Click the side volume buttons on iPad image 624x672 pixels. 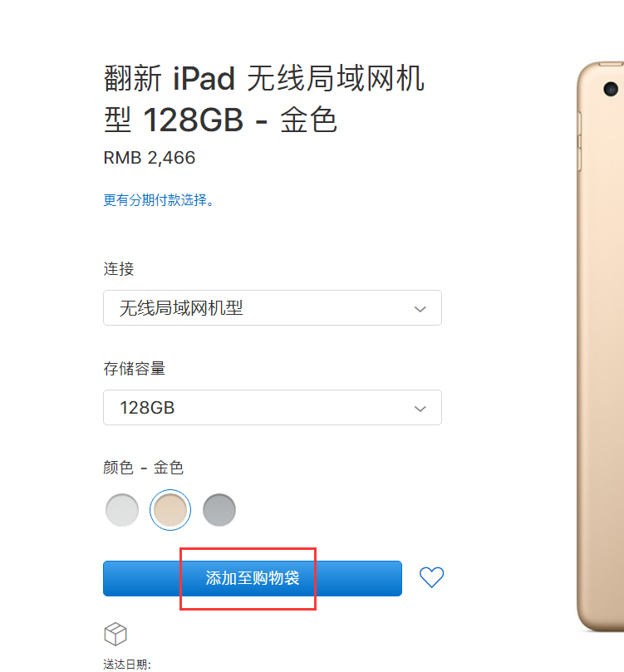(579, 141)
